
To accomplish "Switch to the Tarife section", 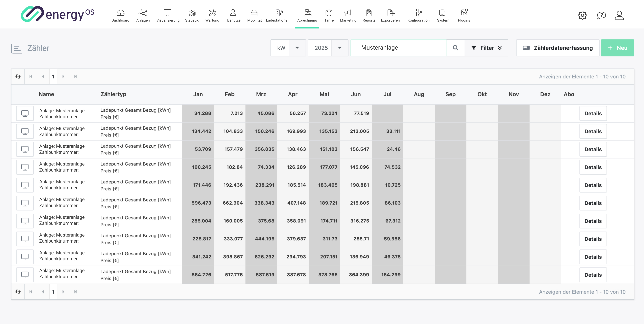I will pyautogui.click(x=329, y=15).
